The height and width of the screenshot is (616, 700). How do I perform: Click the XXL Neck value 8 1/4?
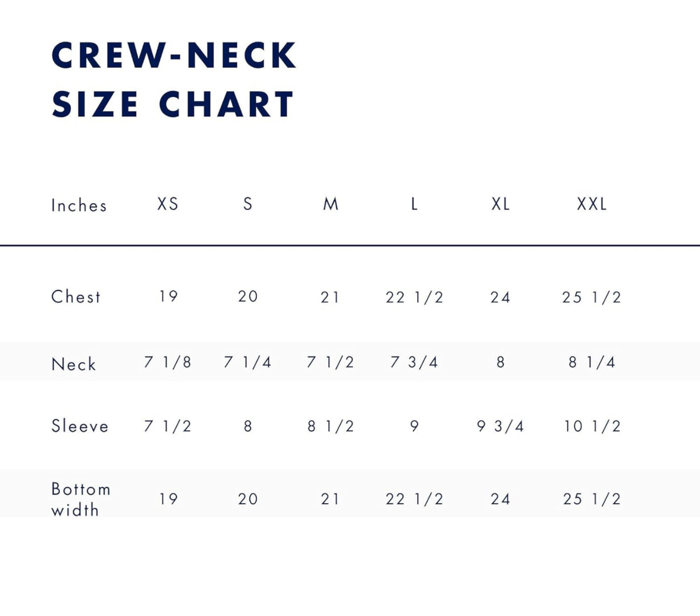(591, 362)
